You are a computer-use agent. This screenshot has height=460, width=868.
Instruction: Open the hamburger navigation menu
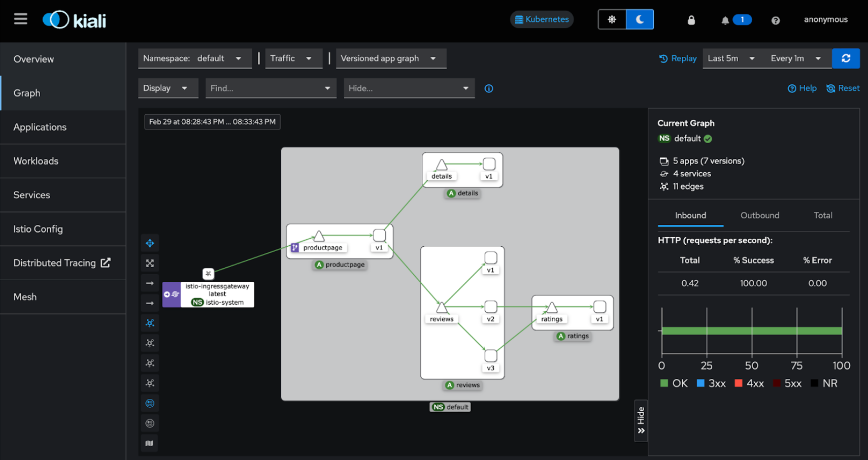(21, 19)
